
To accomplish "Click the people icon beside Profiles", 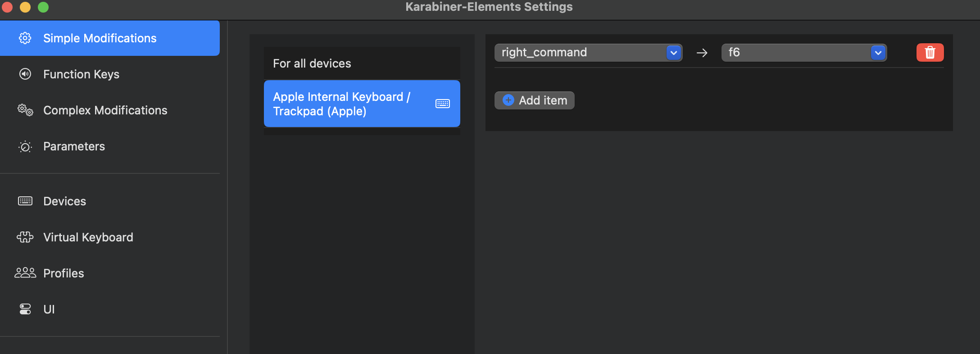I will click(25, 272).
